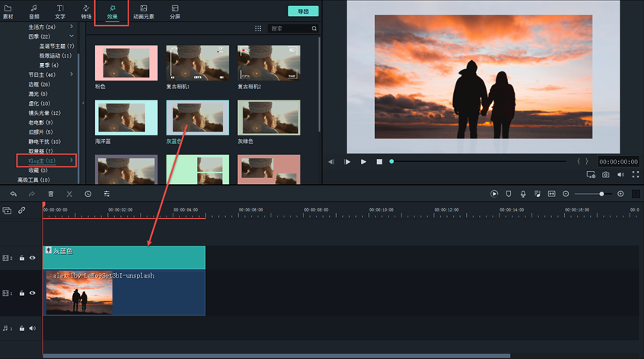
Task: Select the 海洋蓝 effect thumbnail
Action: 126,118
